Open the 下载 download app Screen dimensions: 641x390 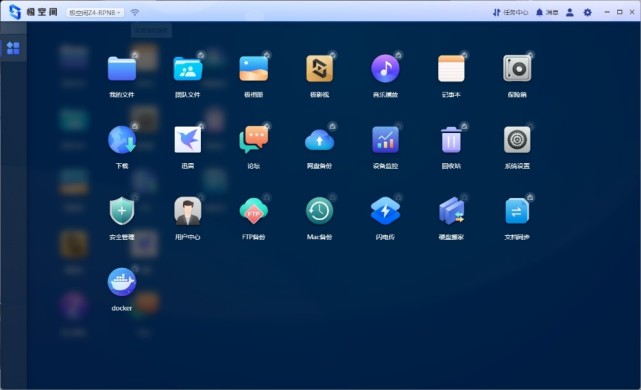[122, 140]
